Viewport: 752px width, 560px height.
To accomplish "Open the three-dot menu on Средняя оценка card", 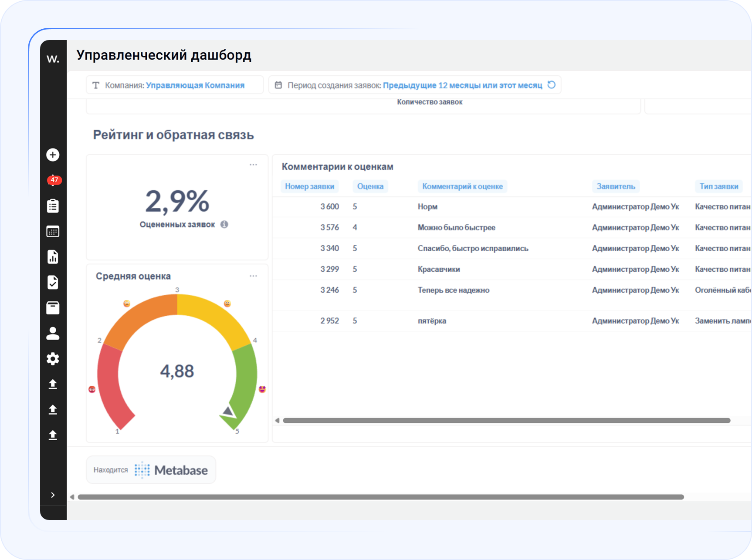I will click(253, 276).
